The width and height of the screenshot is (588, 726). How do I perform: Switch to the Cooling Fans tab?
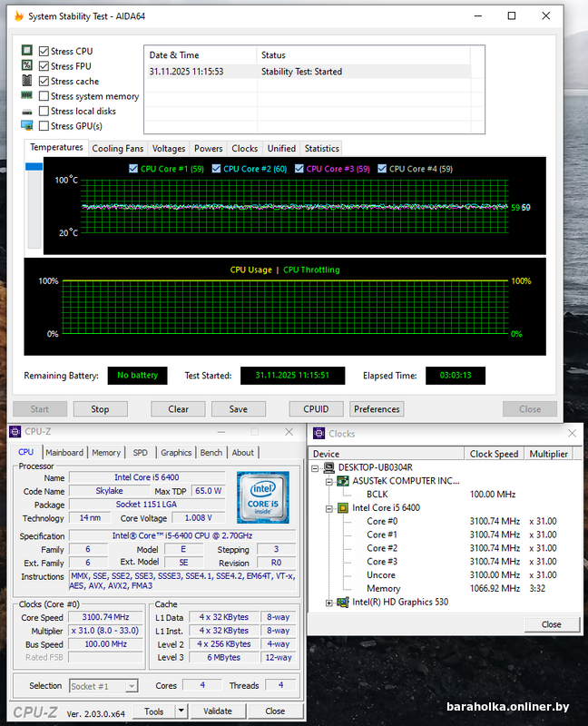point(118,149)
